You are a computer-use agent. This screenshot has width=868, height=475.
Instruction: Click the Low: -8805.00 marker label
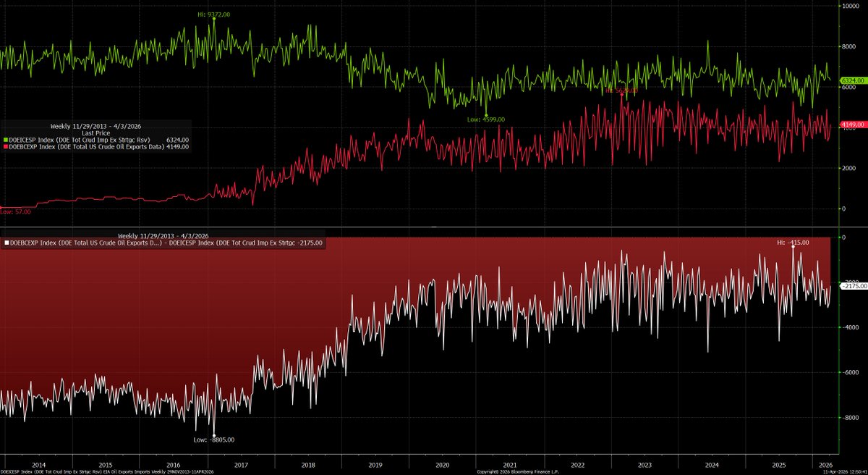coord(213,440)
